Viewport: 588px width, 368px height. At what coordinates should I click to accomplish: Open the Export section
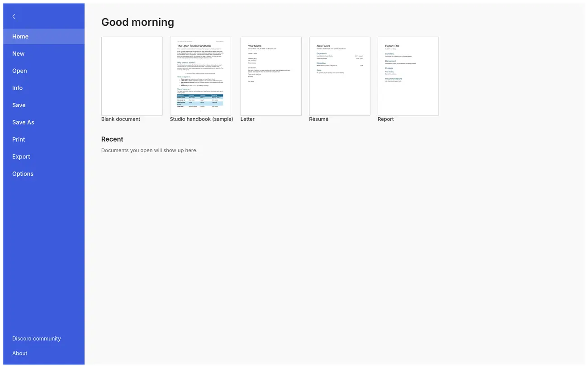click(x=44, y=157)
